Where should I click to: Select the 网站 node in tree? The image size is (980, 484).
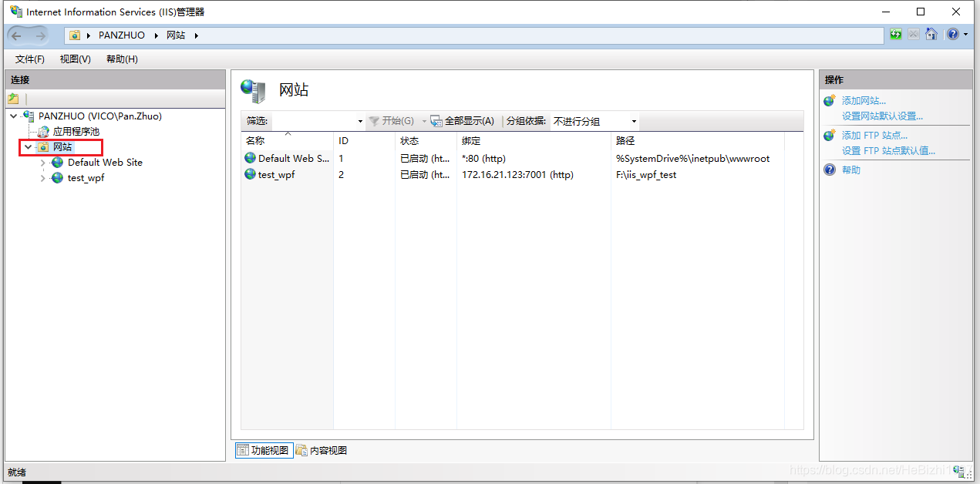tap(62, 147)
